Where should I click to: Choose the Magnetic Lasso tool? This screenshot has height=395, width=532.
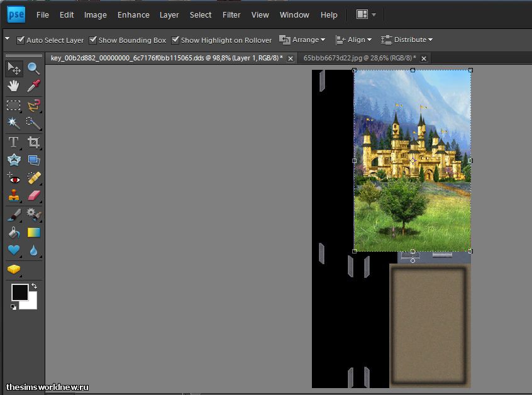coord(33,106)
